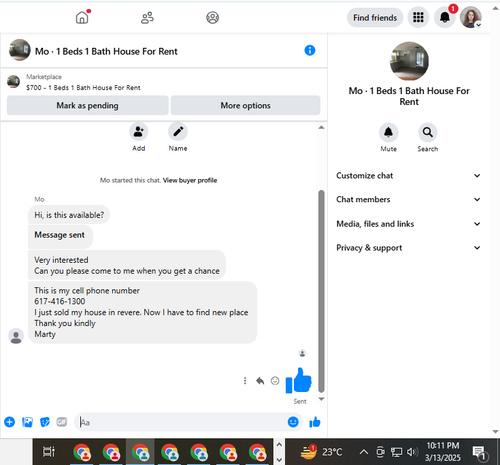Screen dimensions: 500x465
Task: Click the attach photo icon
Action: [27, 422]
